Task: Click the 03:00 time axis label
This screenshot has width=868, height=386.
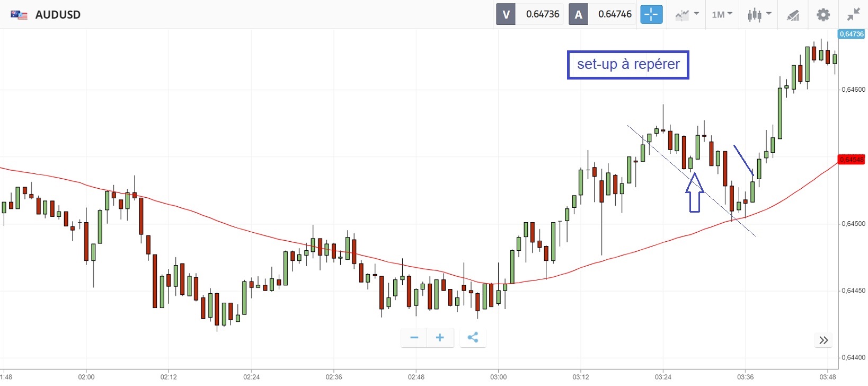Action: pos(499,377)
